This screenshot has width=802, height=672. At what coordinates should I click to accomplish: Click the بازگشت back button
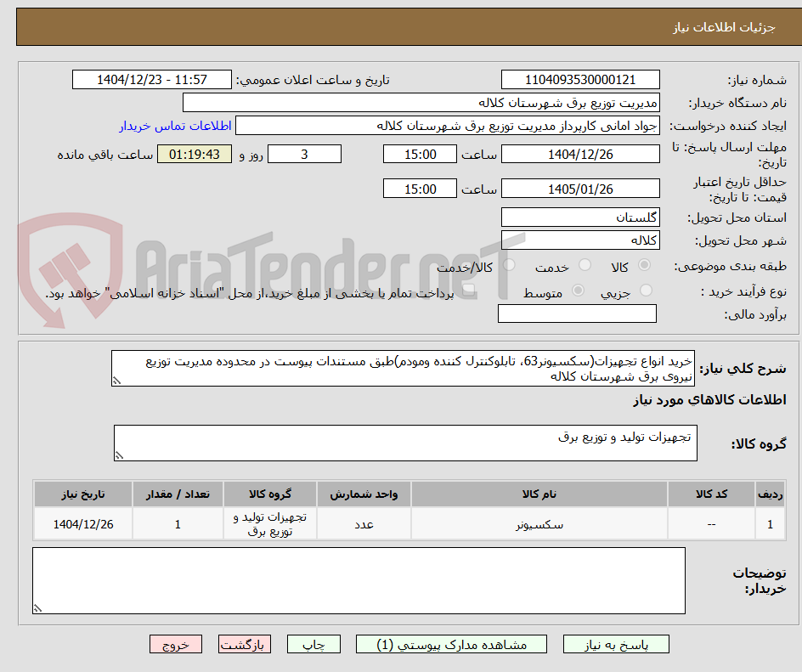[245, 644]
